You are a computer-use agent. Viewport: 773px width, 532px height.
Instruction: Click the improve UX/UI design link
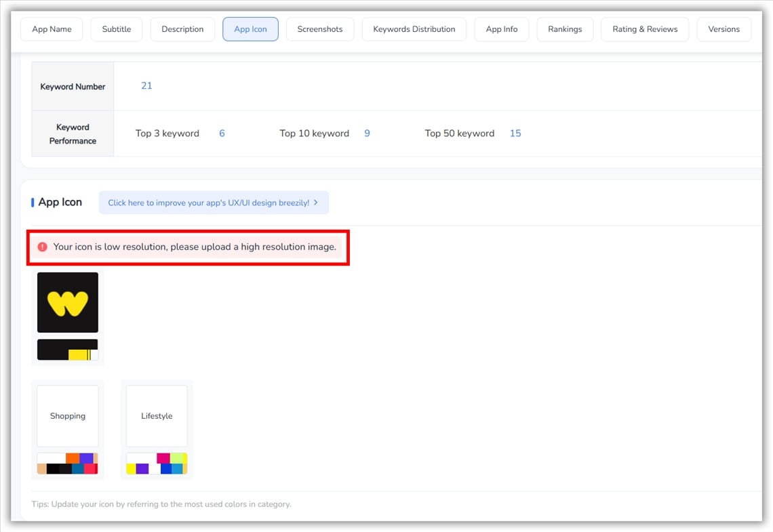coord(214,203)
